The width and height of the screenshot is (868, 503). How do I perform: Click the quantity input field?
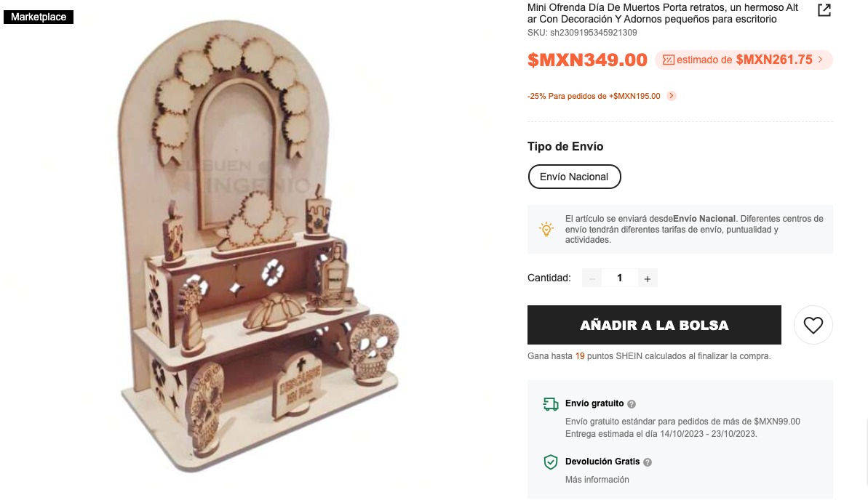point(619,278)
